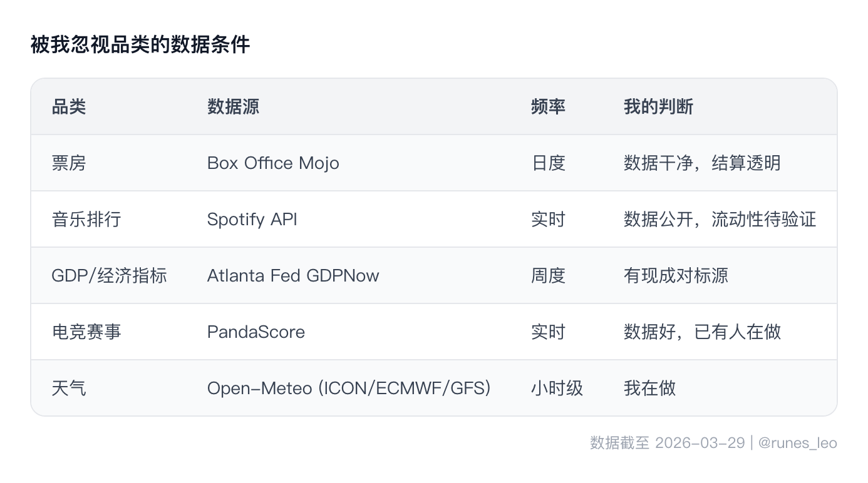Viewport: 868px width, 483px height.
Task: Select the 票房 row label
Action: click(69, 163)
